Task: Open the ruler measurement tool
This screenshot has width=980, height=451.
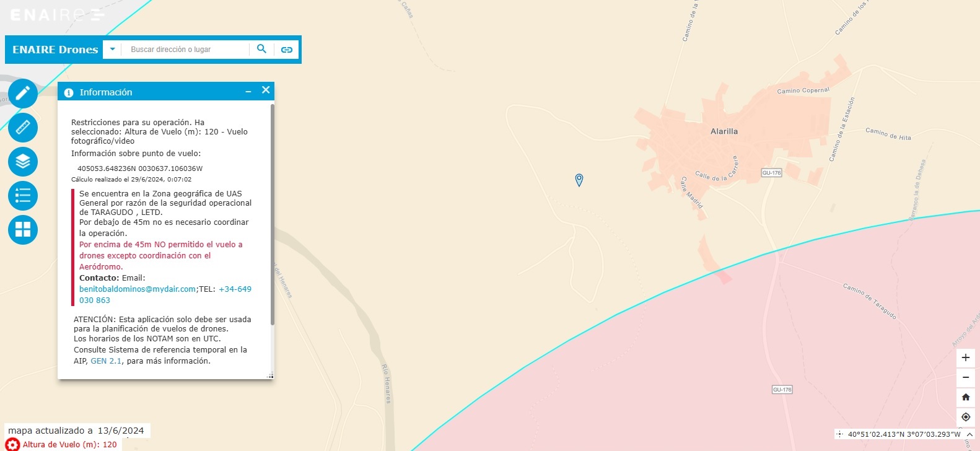Action: (23, 128)
